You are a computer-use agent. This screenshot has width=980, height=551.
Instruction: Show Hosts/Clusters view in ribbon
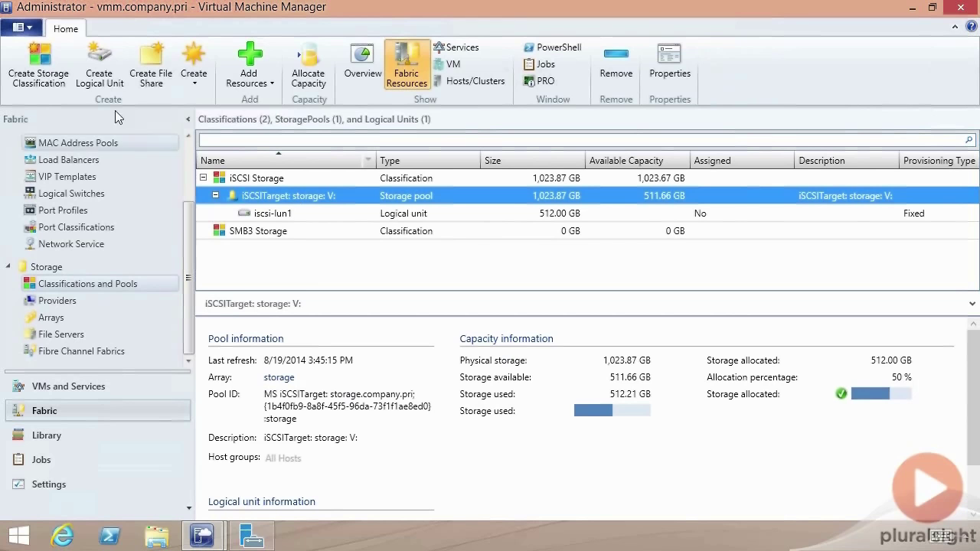coord(469,81)
